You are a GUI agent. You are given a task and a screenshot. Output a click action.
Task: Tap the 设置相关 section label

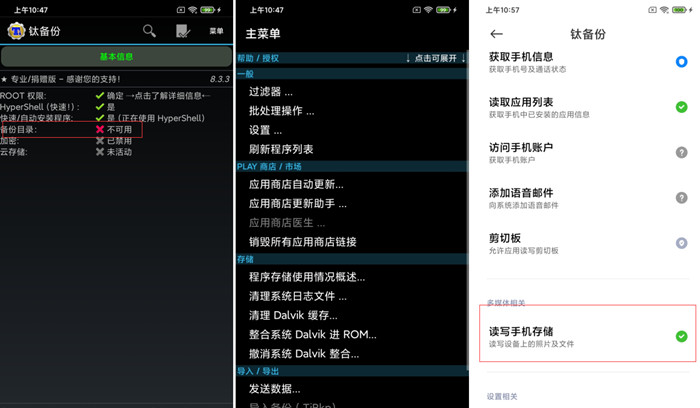tap(502, 396)
